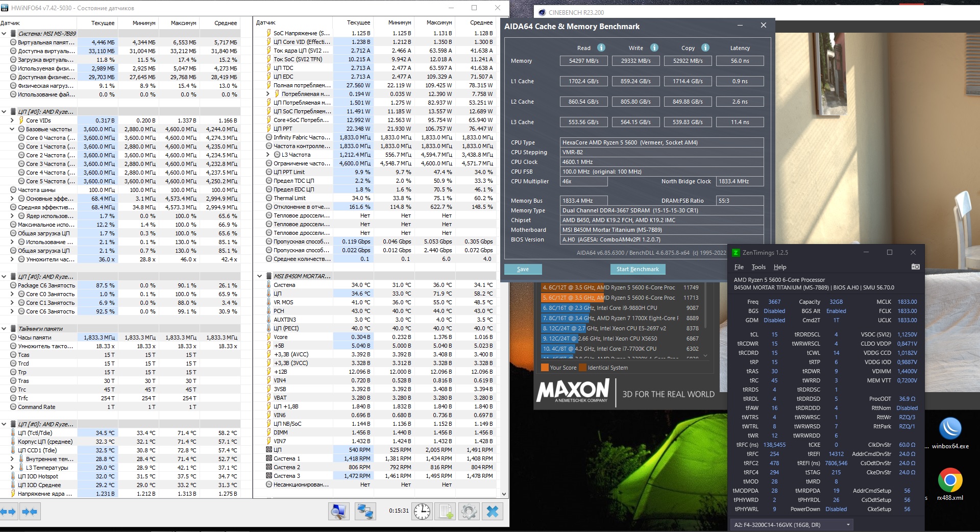Start sensor logging with the sheet-plus icon
Viewport: 980px width, 532px height.
(446, 511)
